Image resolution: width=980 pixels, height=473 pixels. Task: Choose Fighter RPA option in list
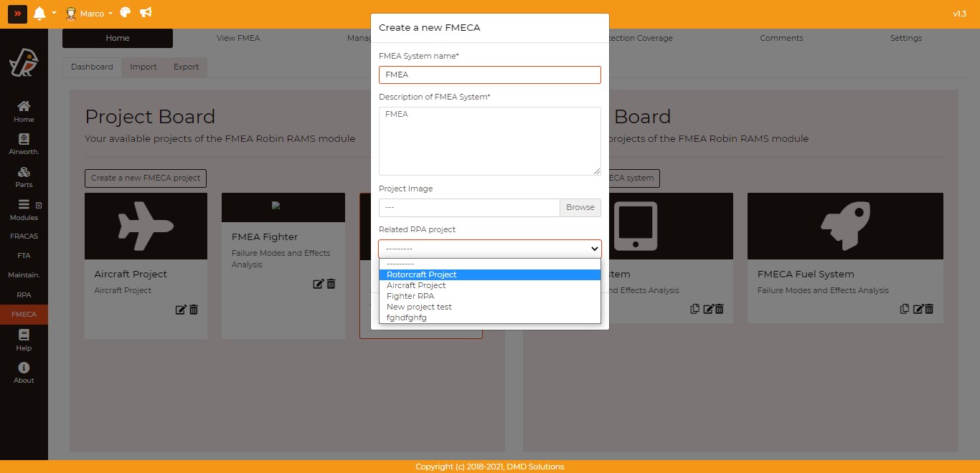410,296
